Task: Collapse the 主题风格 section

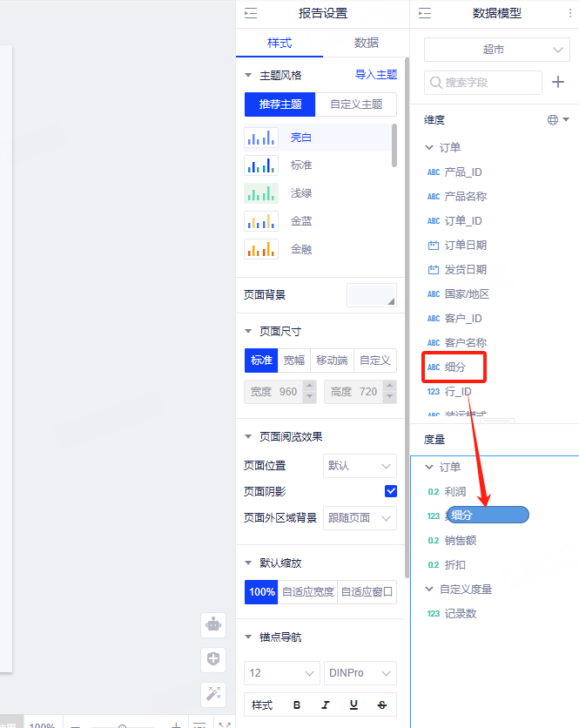Action: click(249, 75)
